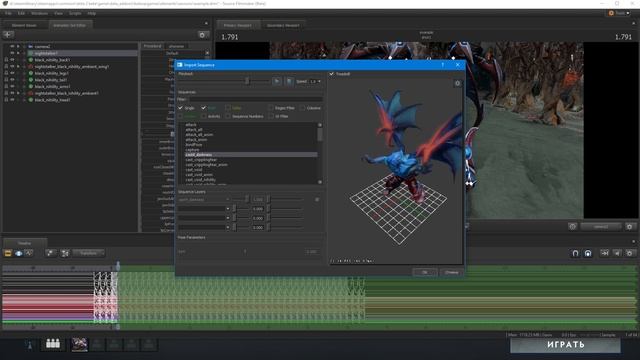Switch timeline to Graph Editor mode

tap(29, 253)
